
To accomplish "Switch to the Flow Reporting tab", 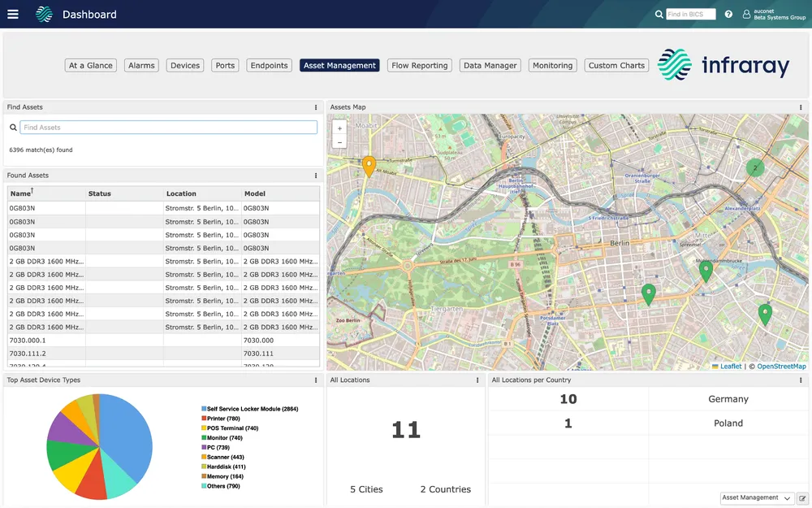I will pos(419,65).
